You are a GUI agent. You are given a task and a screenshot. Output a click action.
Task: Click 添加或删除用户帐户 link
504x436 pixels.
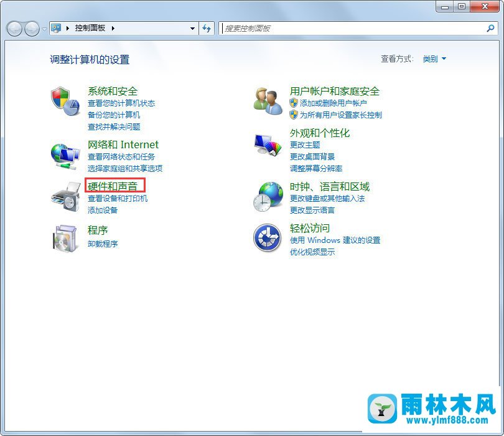coord(333,103)
